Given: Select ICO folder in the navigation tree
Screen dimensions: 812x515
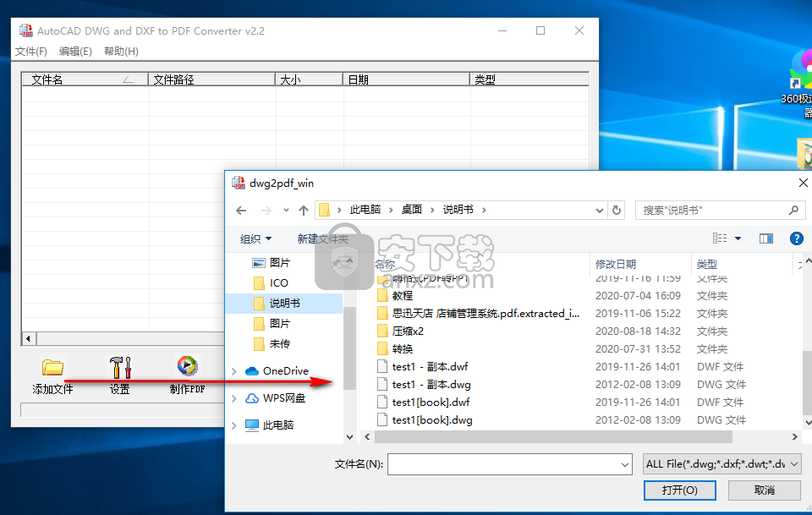Looking at the screenshot, I should [x=278, y=283].
